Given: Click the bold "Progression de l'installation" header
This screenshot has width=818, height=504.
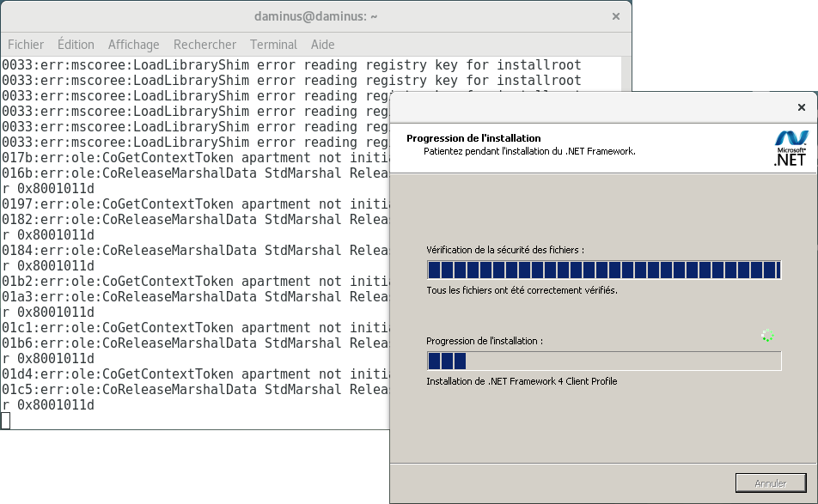Looking at the screenshot, I should (473, 137).
